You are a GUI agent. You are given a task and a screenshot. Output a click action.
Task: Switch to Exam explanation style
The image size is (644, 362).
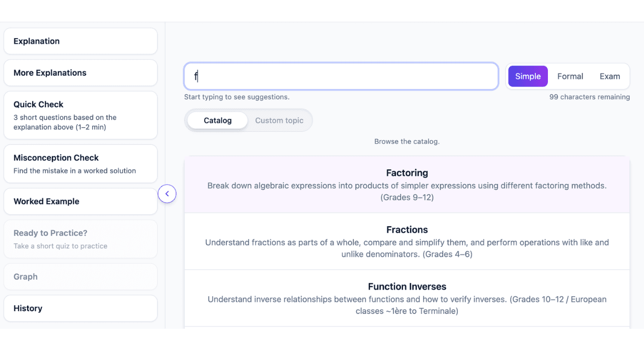click(x=610, y=76)
